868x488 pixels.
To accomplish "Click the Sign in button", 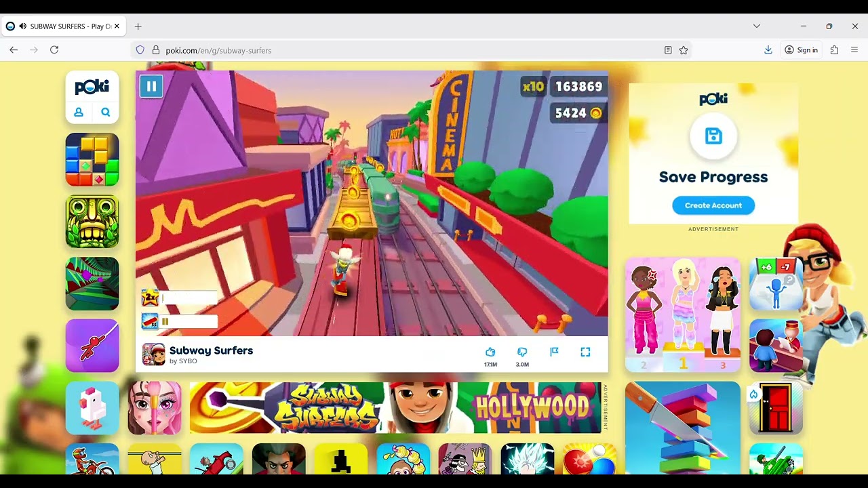I will click(801, 50).
